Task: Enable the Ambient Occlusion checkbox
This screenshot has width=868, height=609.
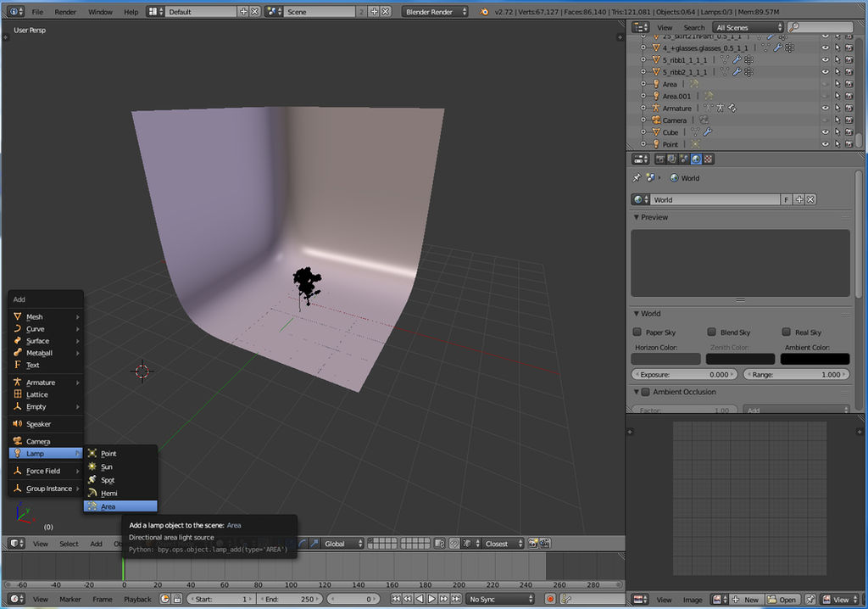Action: coord(645,392)
